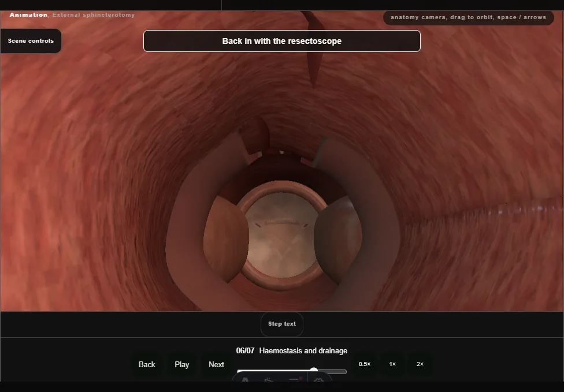This screenshot has height=392, width=564.
Task: Click the step progress slider track
Action: coord(292,372)
